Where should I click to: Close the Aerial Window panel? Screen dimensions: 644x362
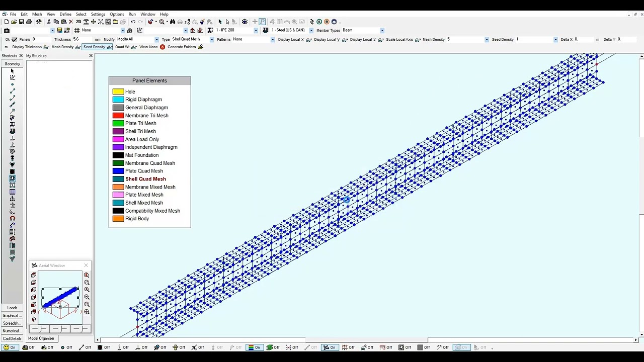(x=86, y=265)
